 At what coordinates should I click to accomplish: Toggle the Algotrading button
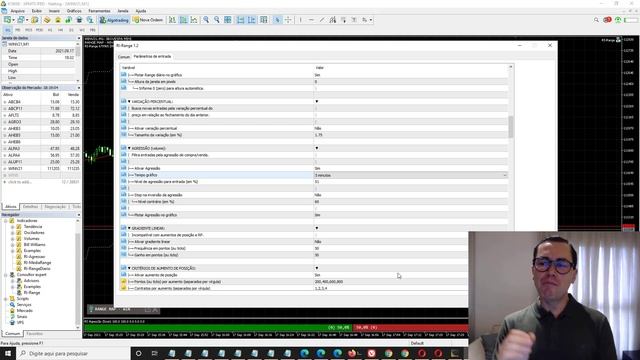coord(114,20)
